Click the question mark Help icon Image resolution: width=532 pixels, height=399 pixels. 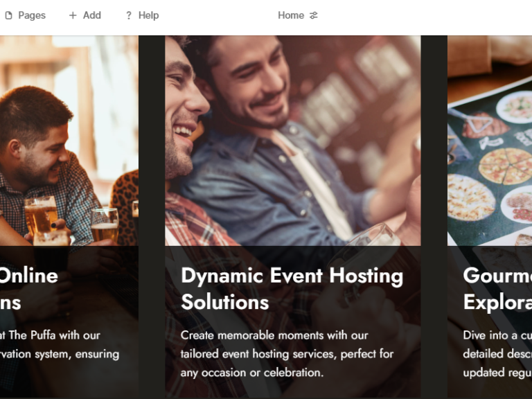pyautogui.click(x=128, y=15)
